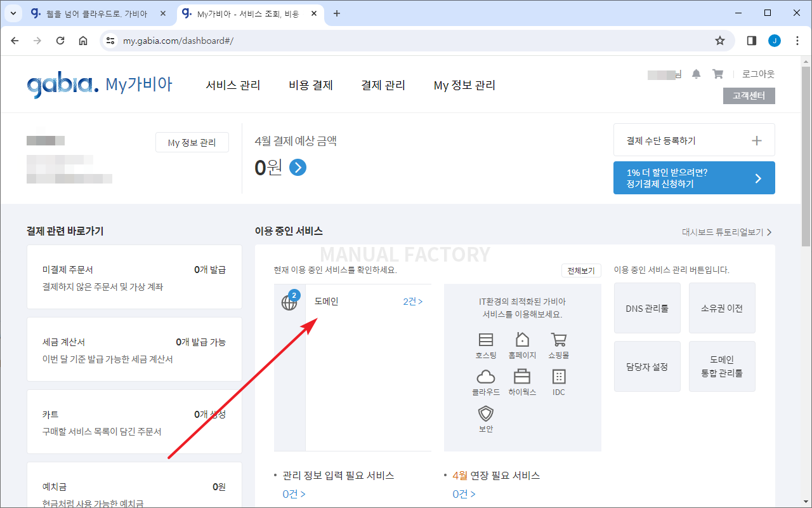812x508 pixels.
Task: Open the 홈페이지 service icon
Action: (522, 345)
